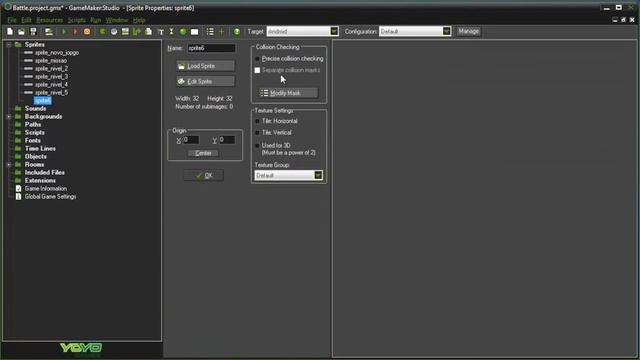Click the Global Game Settings tree icon
This screenshot has width=640, height=360.
18,196
